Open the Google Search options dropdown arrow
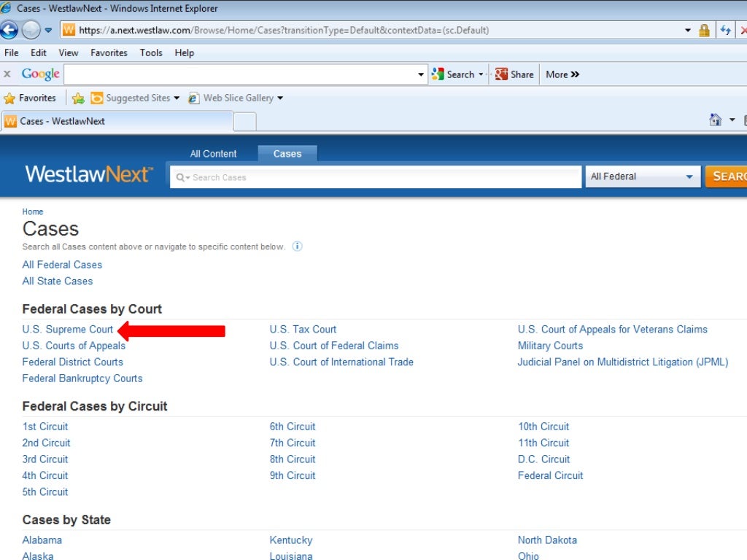Viewport: 747px width, 560px height. tap(481, 74)
